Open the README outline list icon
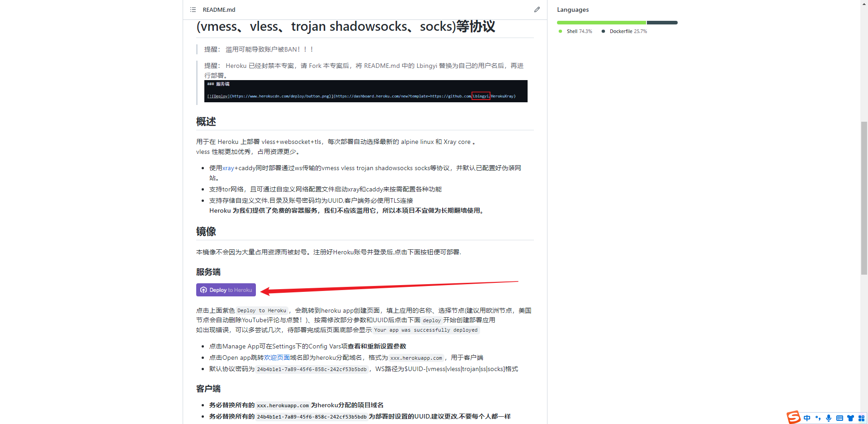868x424 pixels. click(x=193, y=10)
